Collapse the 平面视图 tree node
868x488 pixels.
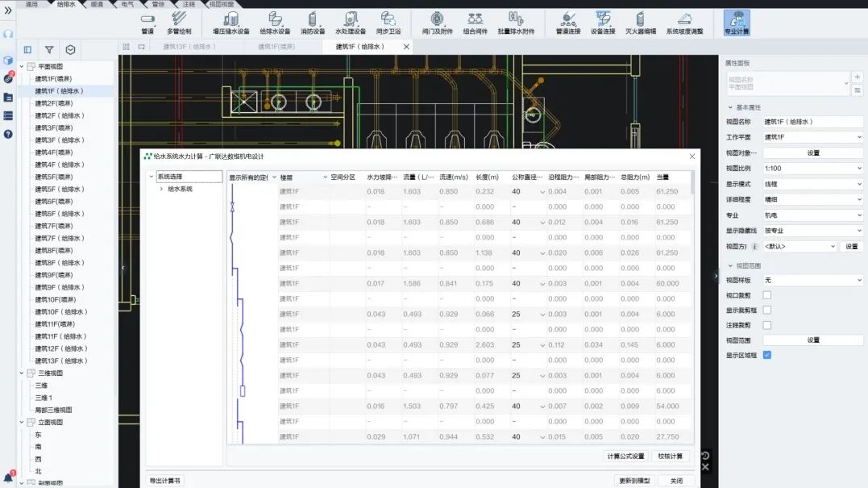click(x=22, y=66)
